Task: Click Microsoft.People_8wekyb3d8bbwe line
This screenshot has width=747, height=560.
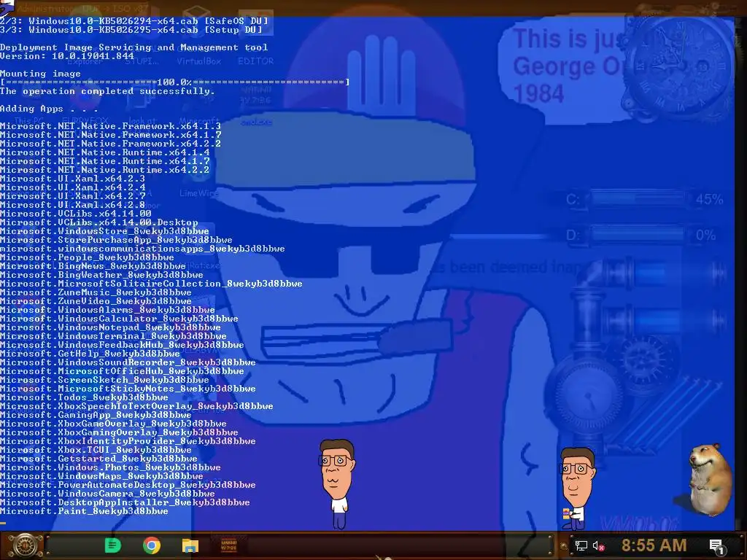Action: click(88, 257)
